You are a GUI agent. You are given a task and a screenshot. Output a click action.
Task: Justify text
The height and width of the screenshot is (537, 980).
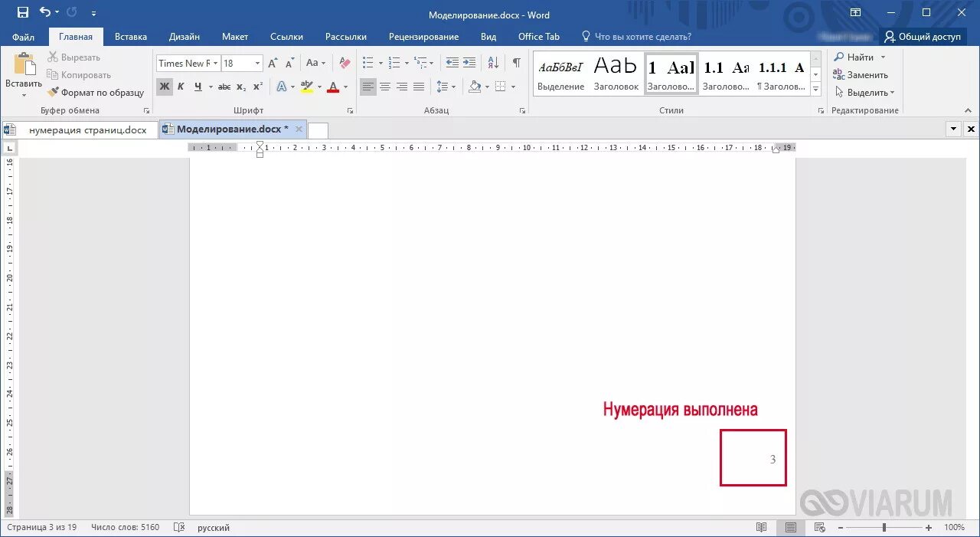tap(419, 87)
